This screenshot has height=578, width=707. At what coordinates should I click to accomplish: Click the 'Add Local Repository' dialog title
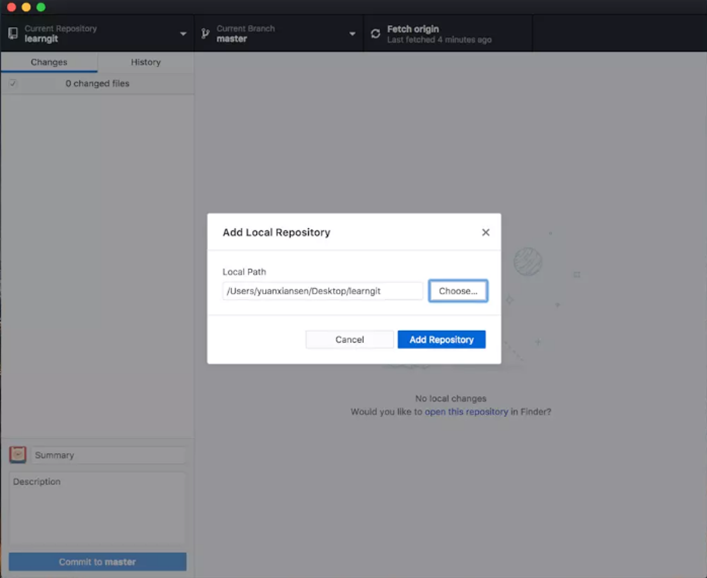click(276, 232)
